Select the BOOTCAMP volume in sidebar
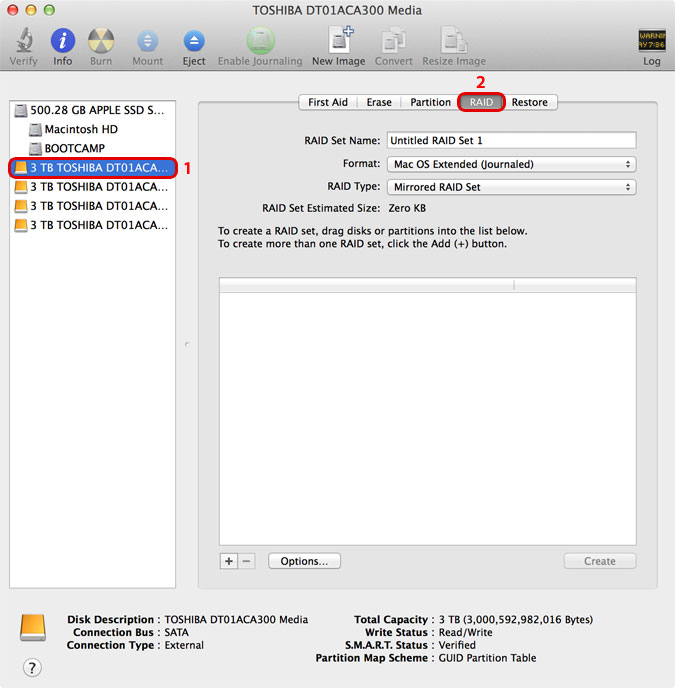 tap(74, 149)
